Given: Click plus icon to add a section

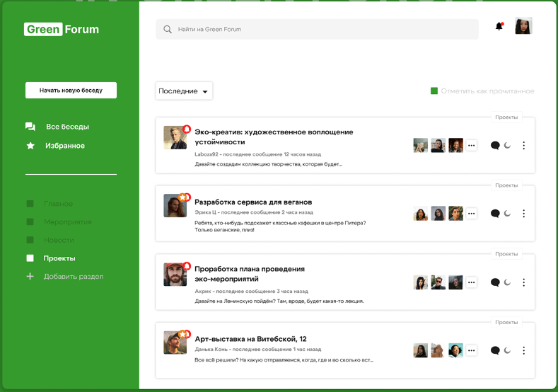Looking at the screenshot, I should [30, 277].
